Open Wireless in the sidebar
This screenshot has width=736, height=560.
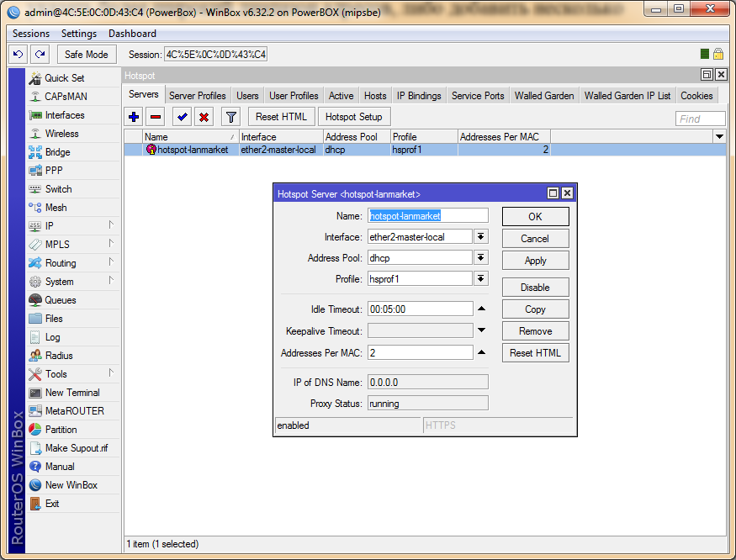pyautogui.click(x=61, y=134)
